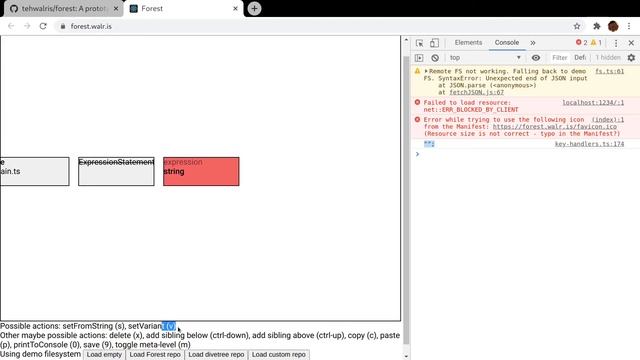This screenshot has width=640, height=360.
Task: Open a new browser tab
Action: point(254,9)
